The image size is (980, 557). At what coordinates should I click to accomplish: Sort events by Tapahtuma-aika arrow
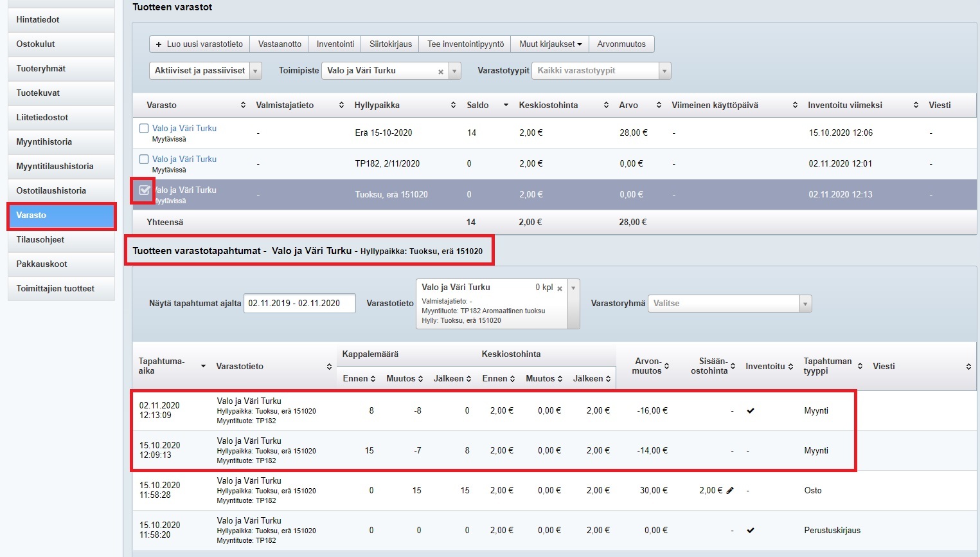coord(203,367)
